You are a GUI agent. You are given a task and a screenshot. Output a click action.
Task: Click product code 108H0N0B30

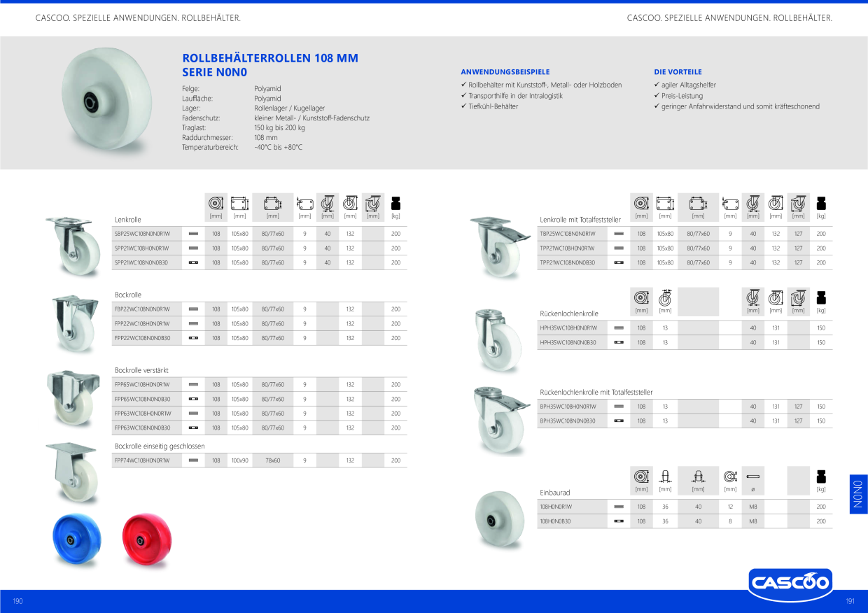(x=556, y=521)
